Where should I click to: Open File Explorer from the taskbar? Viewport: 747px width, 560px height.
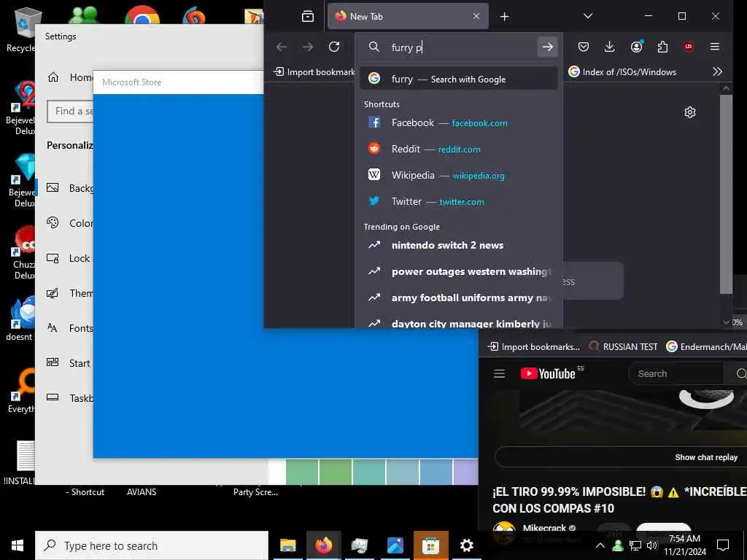pos(287,545)
